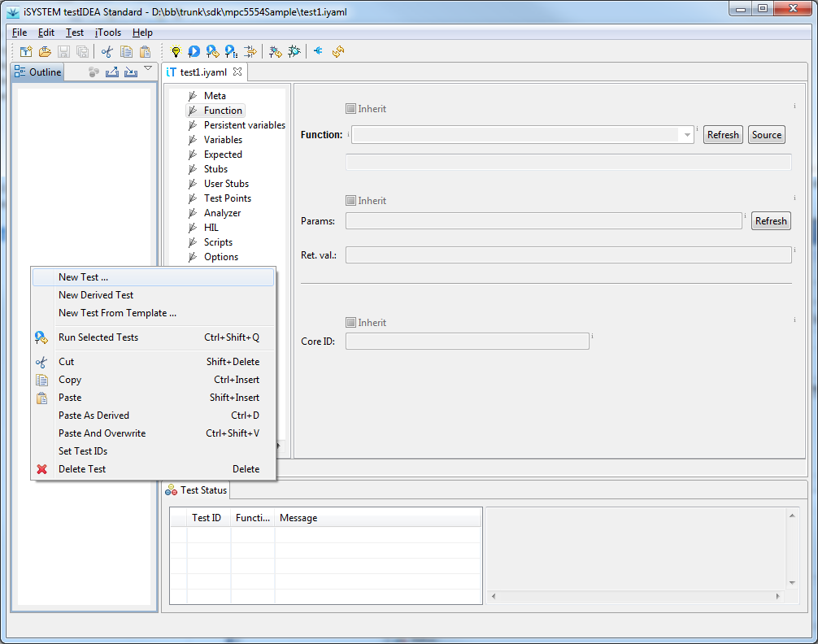
Task: Click the orange refresh symbols arrows icon
Action: (338, 52)
